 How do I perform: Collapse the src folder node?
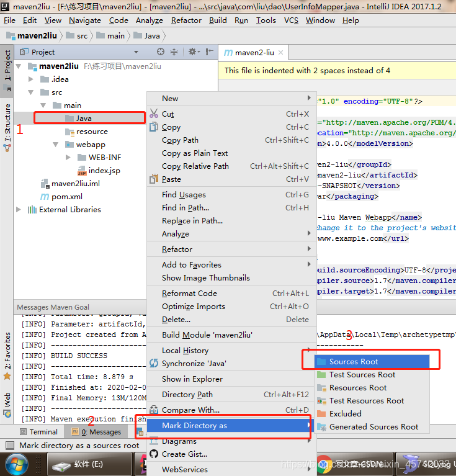31,92
